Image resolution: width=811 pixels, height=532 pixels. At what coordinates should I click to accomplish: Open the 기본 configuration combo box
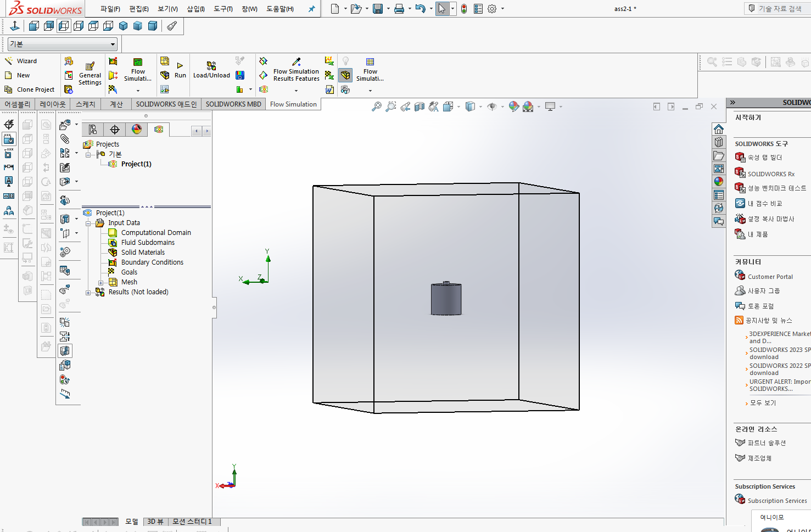pos(63,44)
